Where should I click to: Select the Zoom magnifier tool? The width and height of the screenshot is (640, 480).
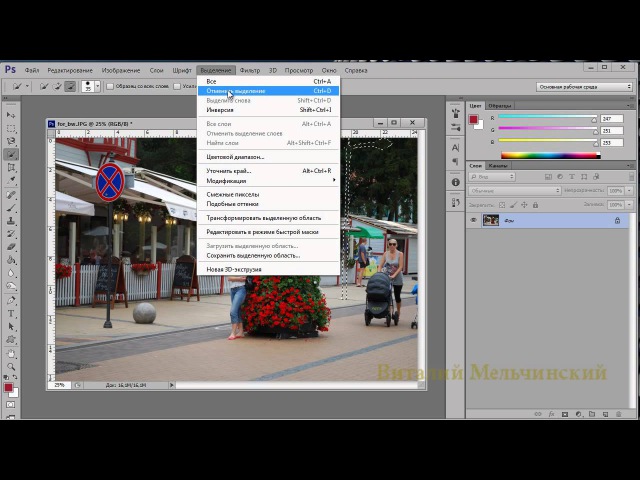11,365
